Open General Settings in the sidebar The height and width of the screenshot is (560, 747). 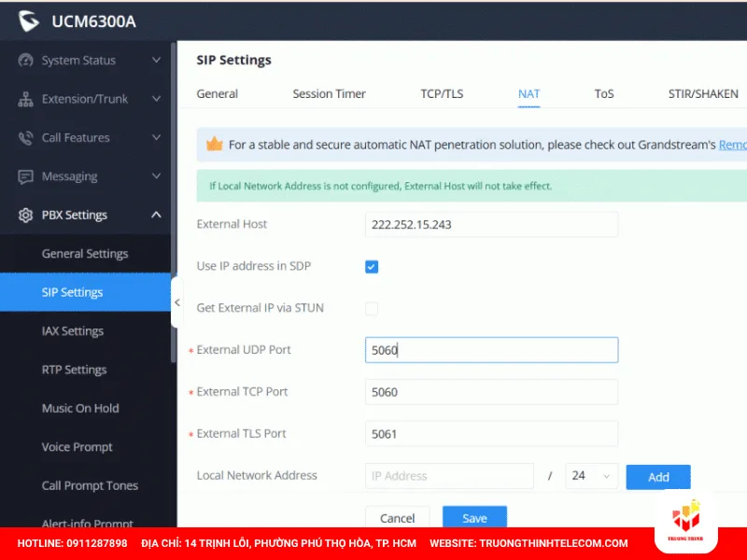coord(85,254)
